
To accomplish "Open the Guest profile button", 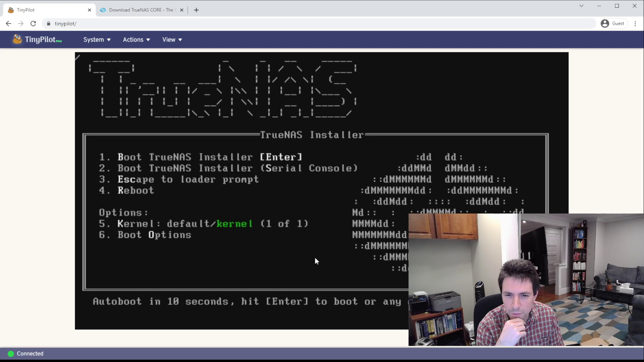I will [x=613, y=23].
